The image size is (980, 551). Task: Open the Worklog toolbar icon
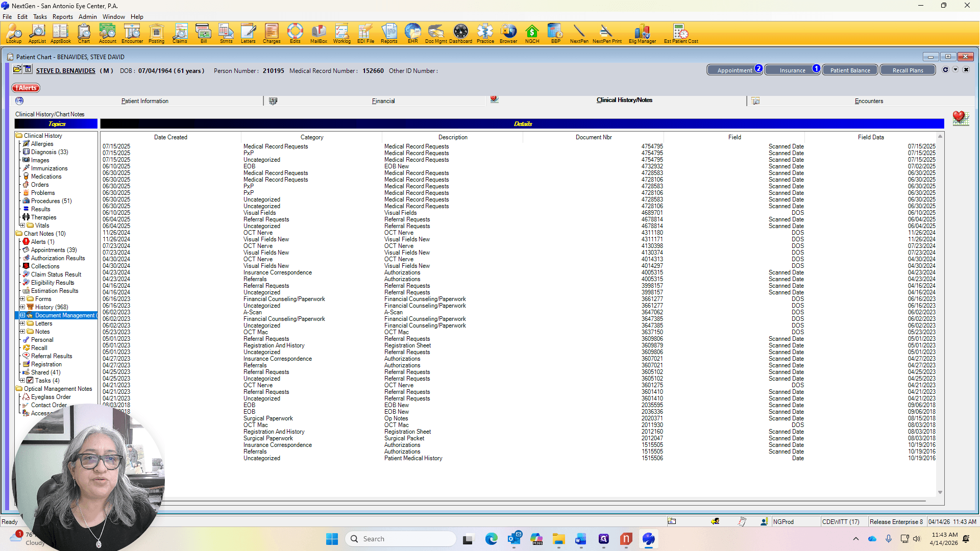point(342,33)
